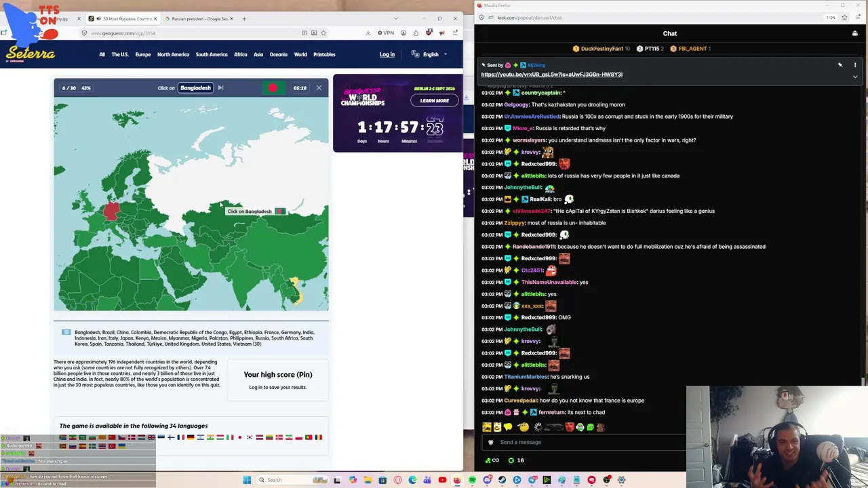
Task: Open The U.S. quiz category
Action: pos(120,54)
